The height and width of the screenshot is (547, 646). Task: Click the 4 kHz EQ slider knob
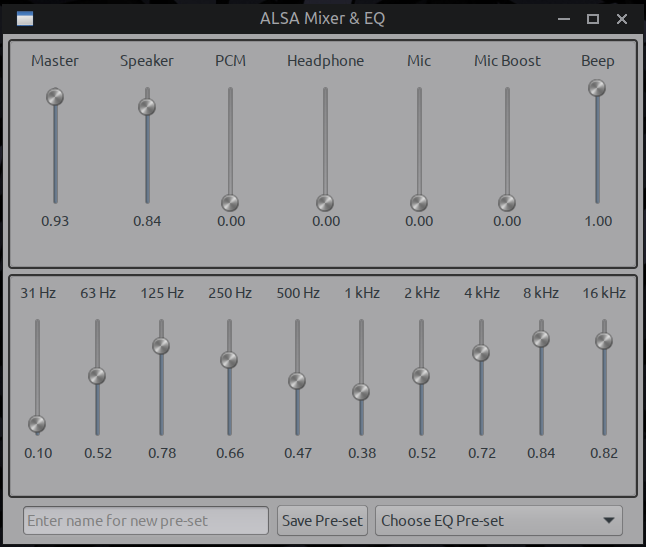pyautogui.click(x=481, y=353)
